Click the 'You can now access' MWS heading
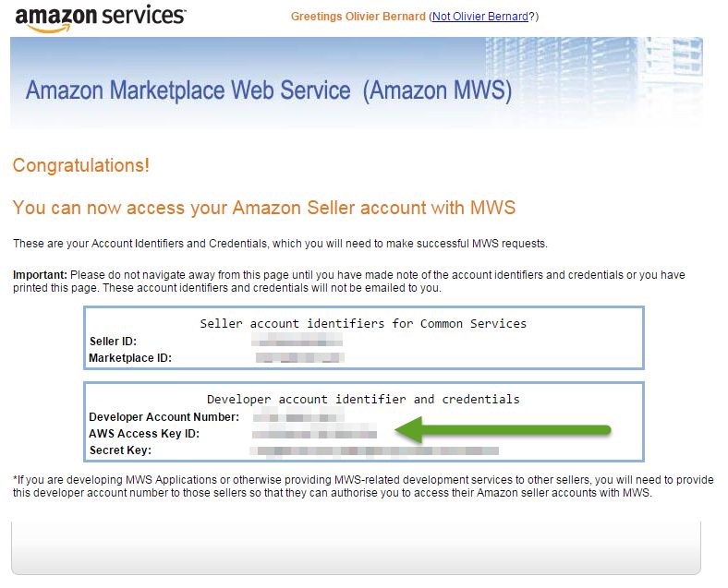This screenshot has height=588, width=728. click(x=263, y=208)
